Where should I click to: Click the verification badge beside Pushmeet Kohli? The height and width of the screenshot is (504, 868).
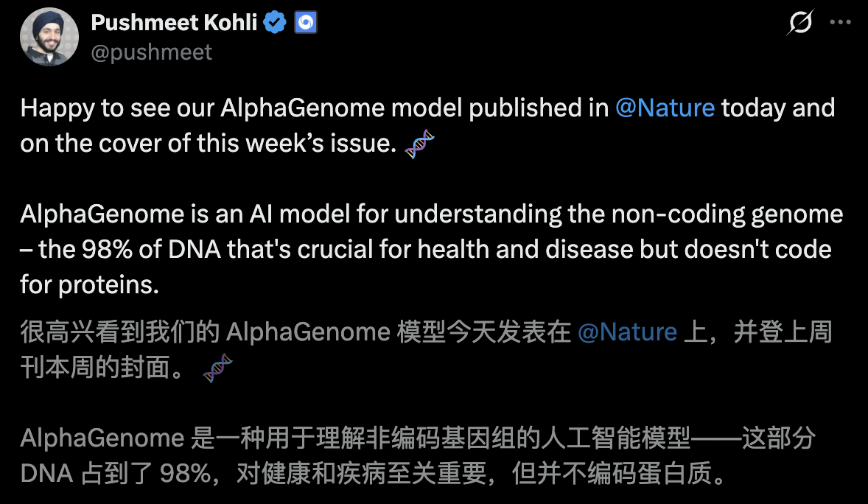275,22
